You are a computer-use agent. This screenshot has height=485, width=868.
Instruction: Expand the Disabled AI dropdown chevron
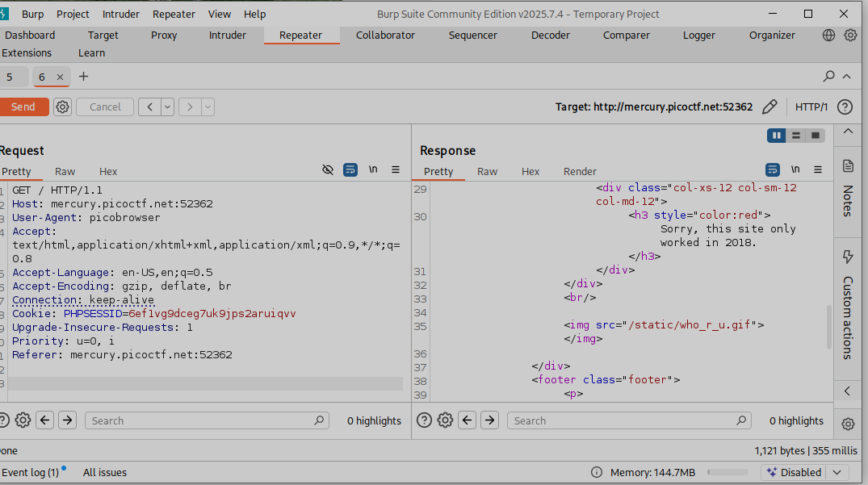click(837, 472)
